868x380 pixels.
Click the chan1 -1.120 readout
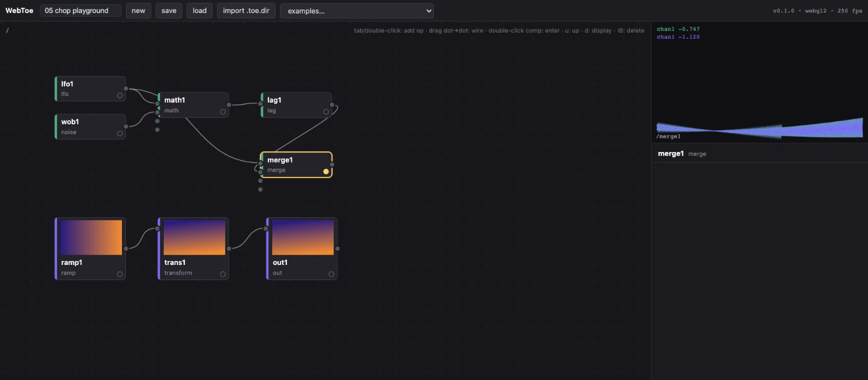[678, 37]
